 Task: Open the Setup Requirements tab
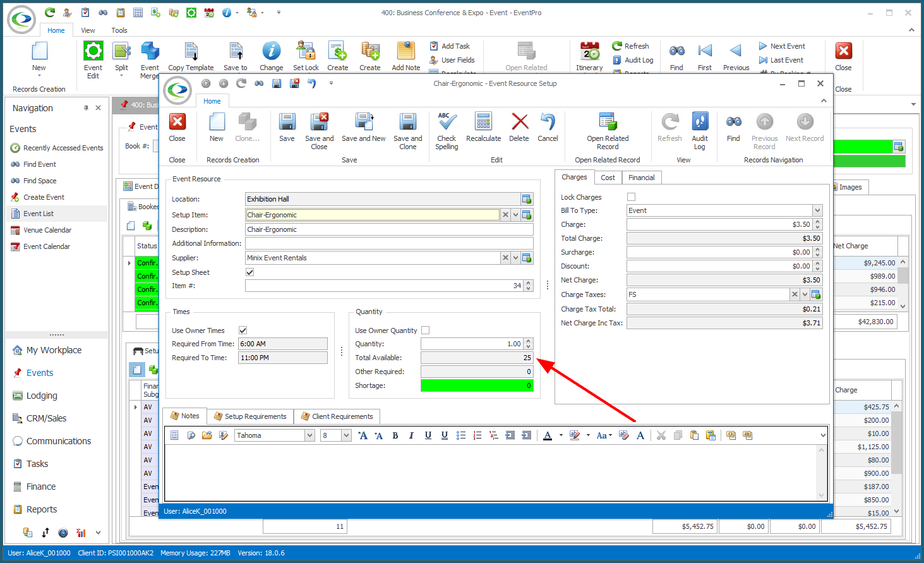249,416
